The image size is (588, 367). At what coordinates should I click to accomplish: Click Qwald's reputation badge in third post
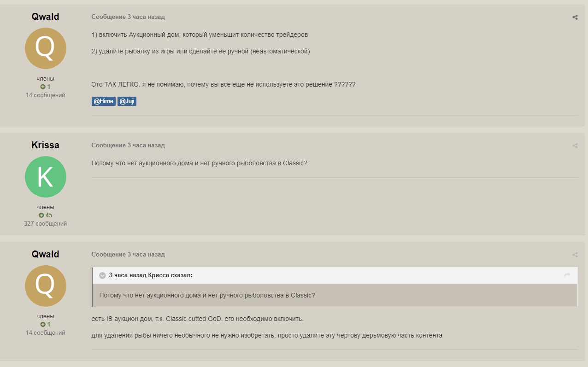click(45, 324)
